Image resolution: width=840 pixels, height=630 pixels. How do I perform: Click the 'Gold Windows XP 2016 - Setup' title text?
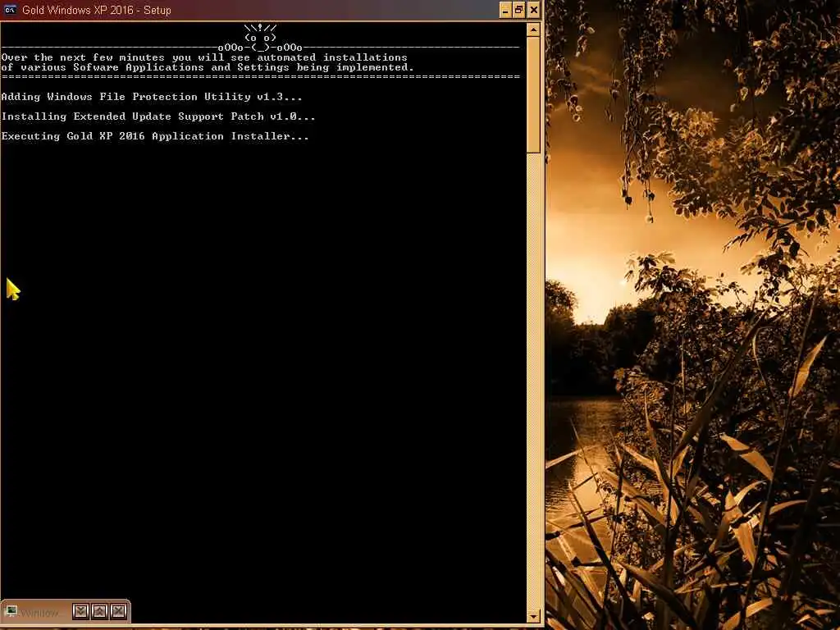point(97,10)
